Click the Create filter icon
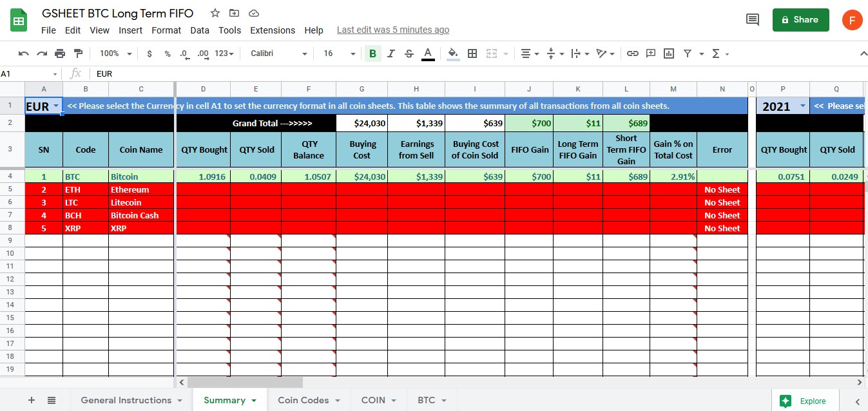Viewport: 868px width, 411px height. 687,53
